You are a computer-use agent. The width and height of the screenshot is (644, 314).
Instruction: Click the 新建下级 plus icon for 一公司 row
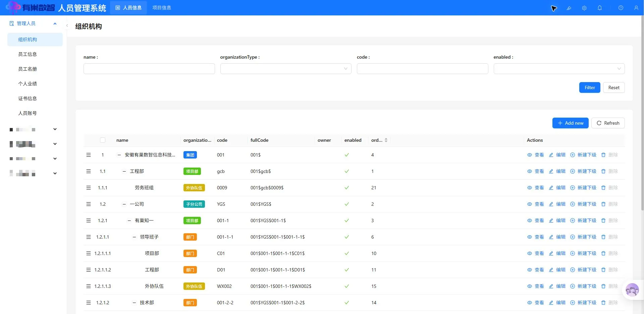[573, 204]
